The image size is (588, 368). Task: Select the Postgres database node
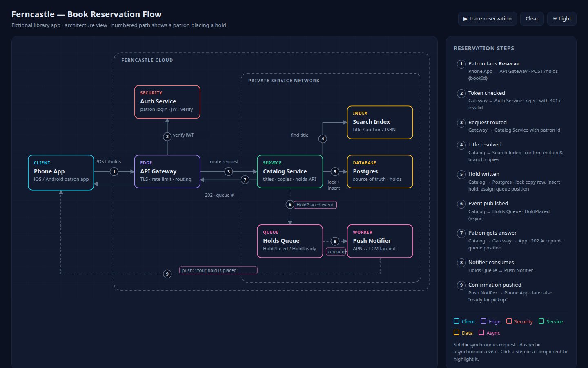point(380,172)
